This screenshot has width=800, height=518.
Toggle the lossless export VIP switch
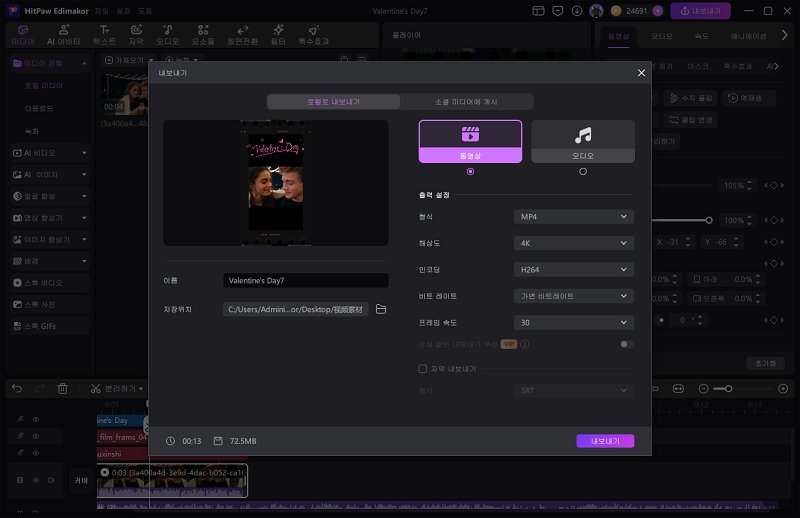click(626, 344)
